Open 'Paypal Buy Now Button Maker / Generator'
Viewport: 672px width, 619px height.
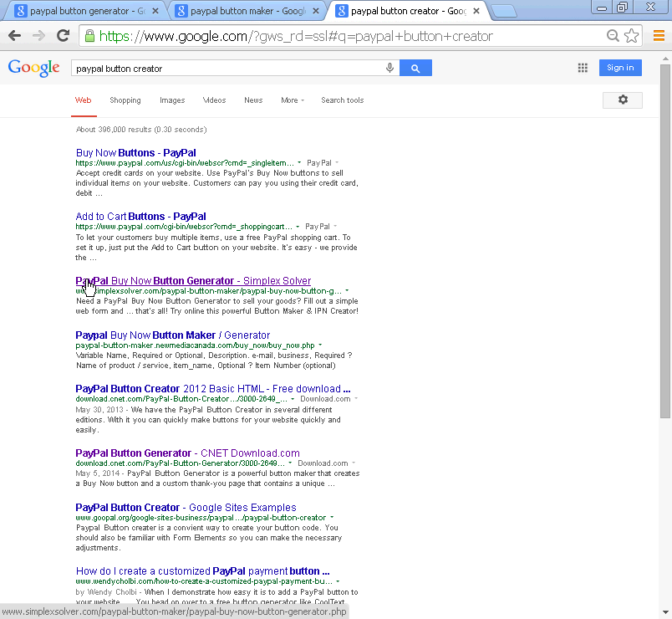coord(173,335)
